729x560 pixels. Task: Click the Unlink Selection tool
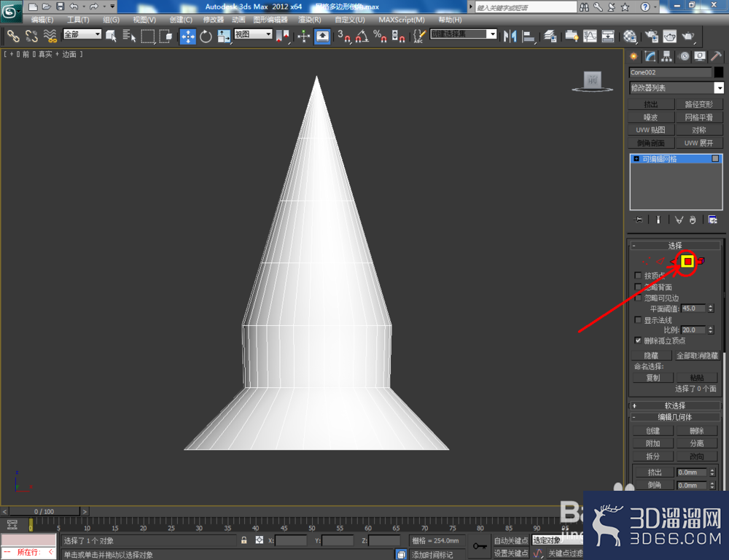pos(31,36)
